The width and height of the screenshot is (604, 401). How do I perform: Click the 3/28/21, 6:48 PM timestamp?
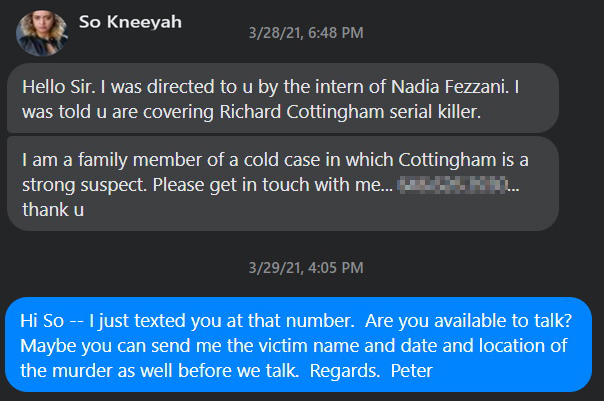point(306,33)
